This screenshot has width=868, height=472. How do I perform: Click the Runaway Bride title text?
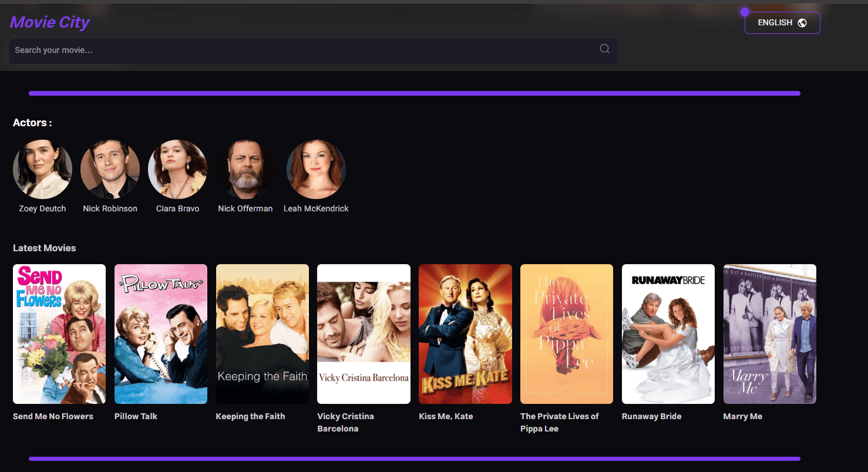coord(651,416)
